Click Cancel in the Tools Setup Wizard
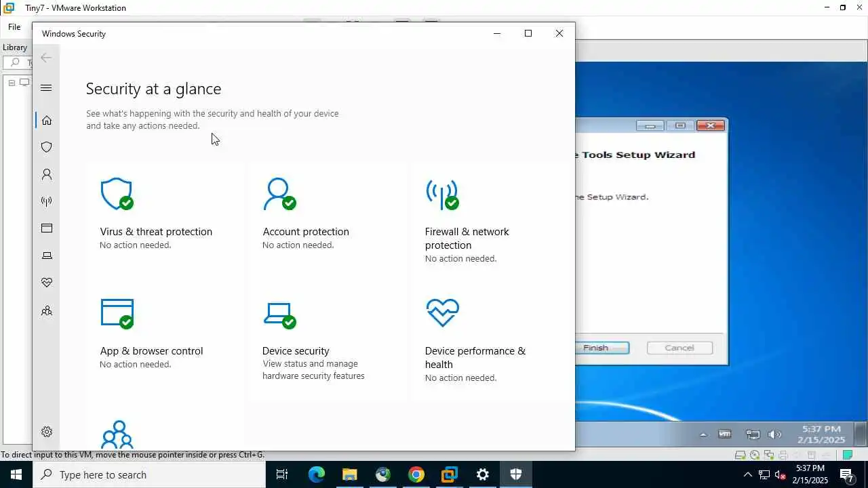Image resolution: width=868 pixels, height=488 pixels. click(679, 348)
